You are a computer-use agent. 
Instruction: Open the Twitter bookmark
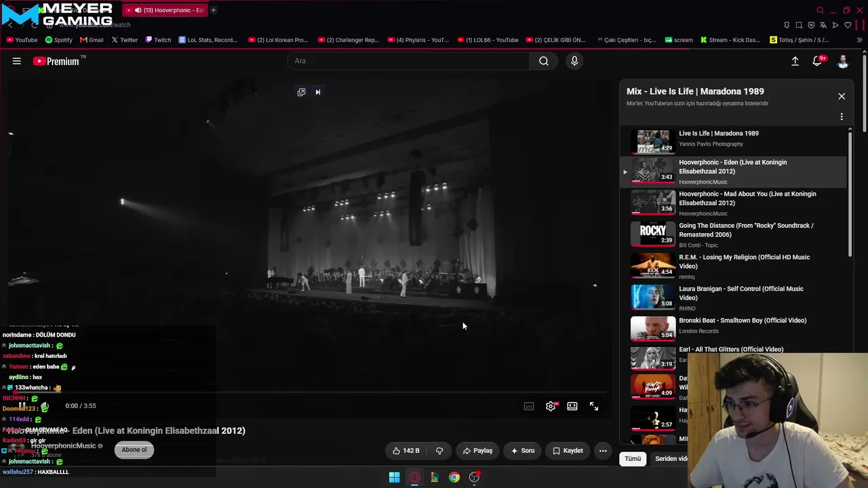pos(124,40)
